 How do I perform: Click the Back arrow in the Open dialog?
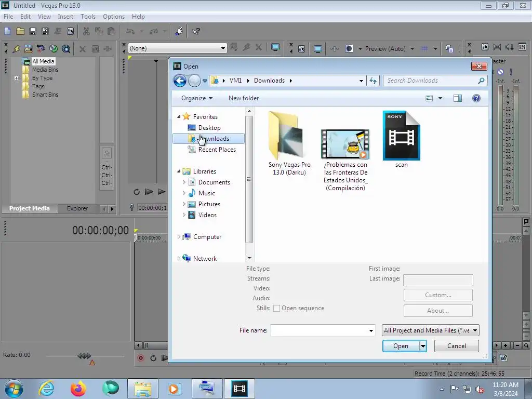click(180, 81)
